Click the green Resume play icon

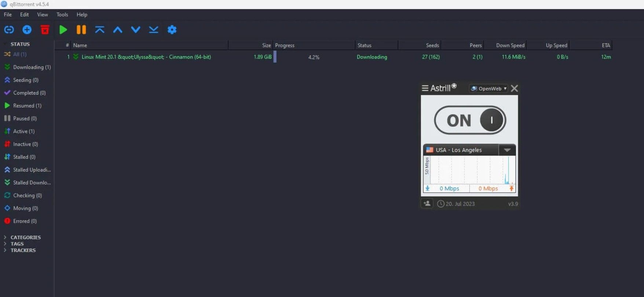coord(63,30)
